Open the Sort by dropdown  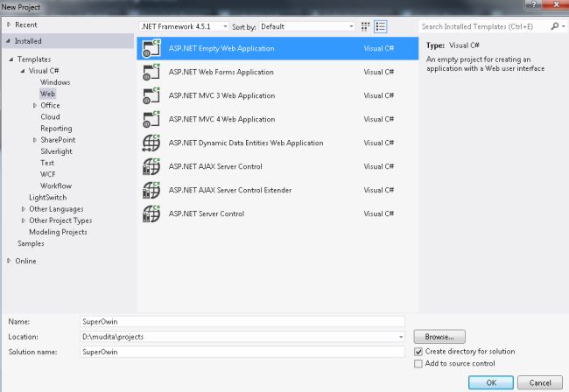pyautogui.click(x=307, y=26)
